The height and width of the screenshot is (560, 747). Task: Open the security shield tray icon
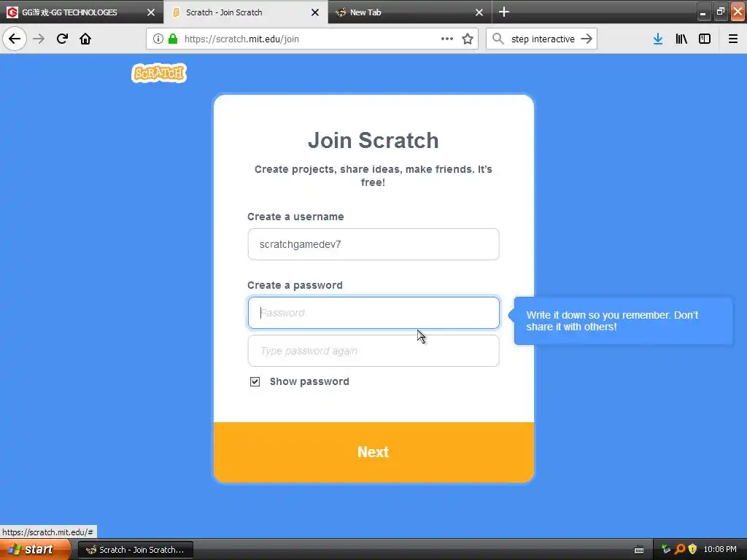click(693, 550)
